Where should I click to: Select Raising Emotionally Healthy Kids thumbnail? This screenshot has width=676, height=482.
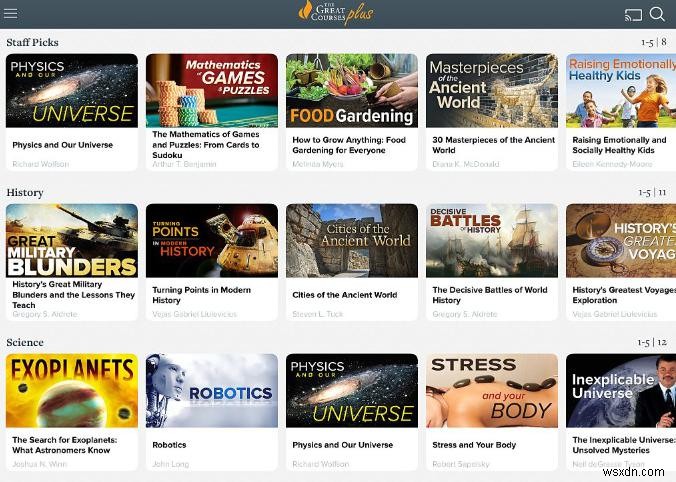[621, 91]
